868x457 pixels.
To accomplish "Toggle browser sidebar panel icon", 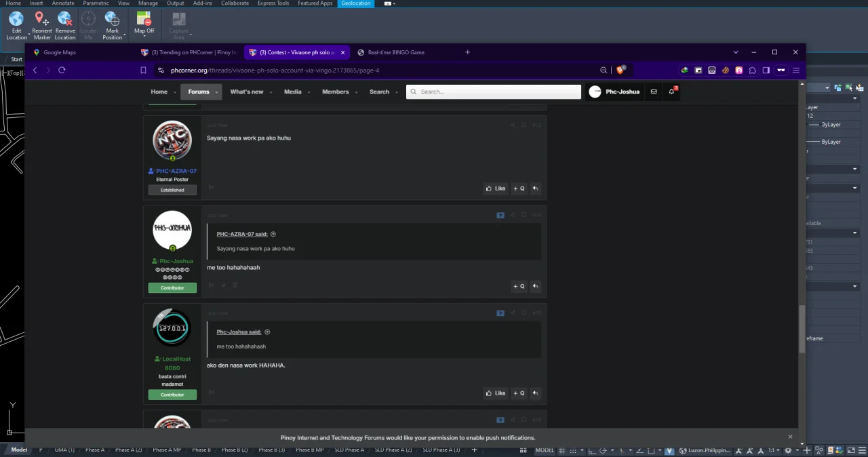I will (x=766, y=70).
